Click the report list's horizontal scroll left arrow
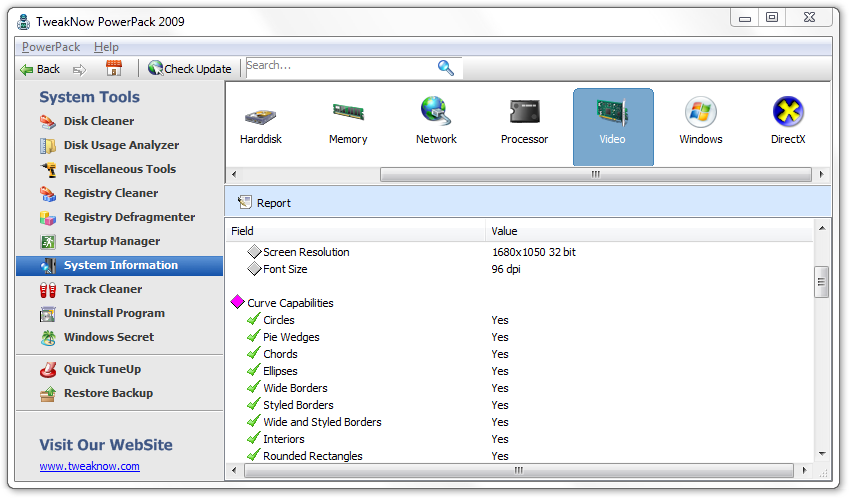Image resolution: width=849 pixels, height=498 pixels. pyautogui.click(x=234, y=470)
